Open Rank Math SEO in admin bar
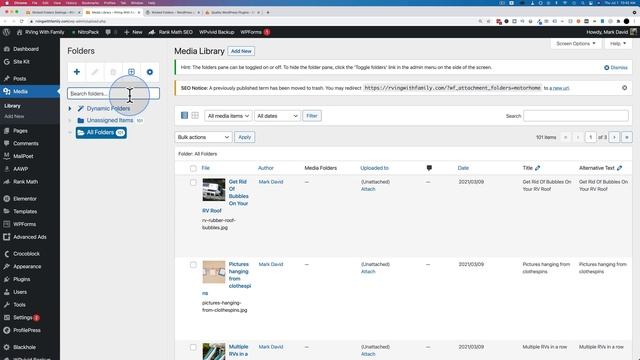This screenshot has height=360, width=640. 171,32
